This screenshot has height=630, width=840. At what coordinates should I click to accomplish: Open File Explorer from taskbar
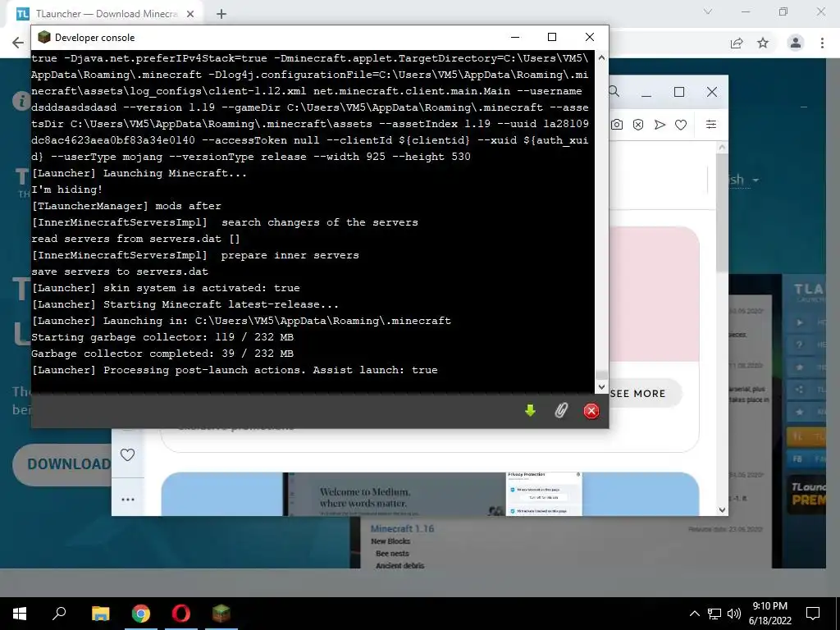pyautogui.click(x=100, y=614)
